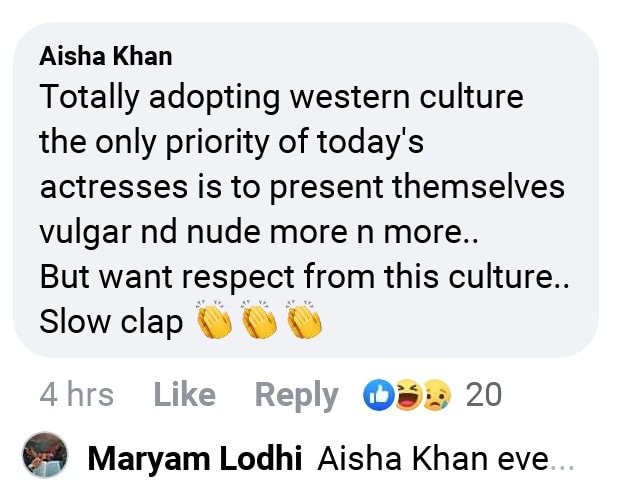Click the 'But want respect from this culture' line
The height and width of the screenshot is (491, 621).
[304, 276]
